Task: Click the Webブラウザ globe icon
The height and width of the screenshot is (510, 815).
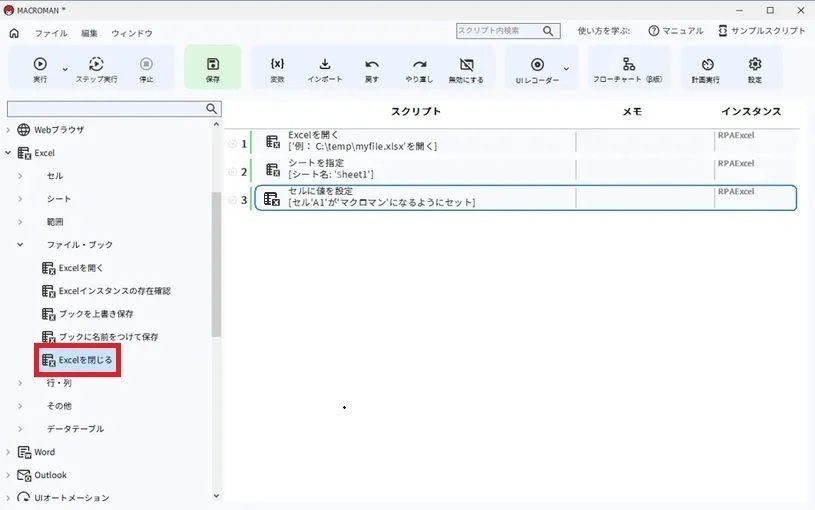Action: [x=23, y=129]
